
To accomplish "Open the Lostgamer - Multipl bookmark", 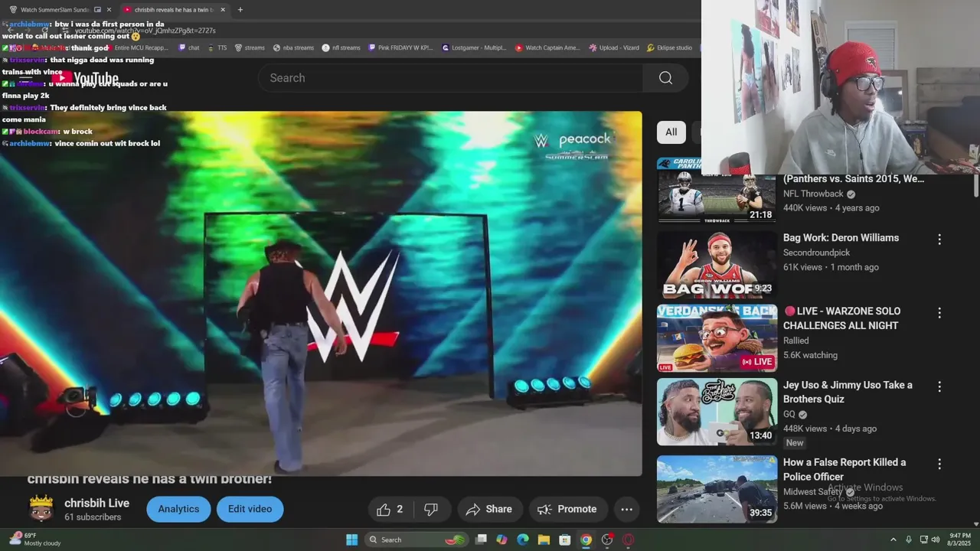I will point(474,47).
